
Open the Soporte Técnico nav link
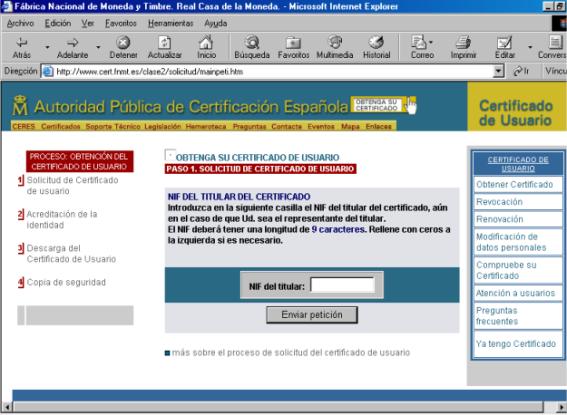coord(113,127)
